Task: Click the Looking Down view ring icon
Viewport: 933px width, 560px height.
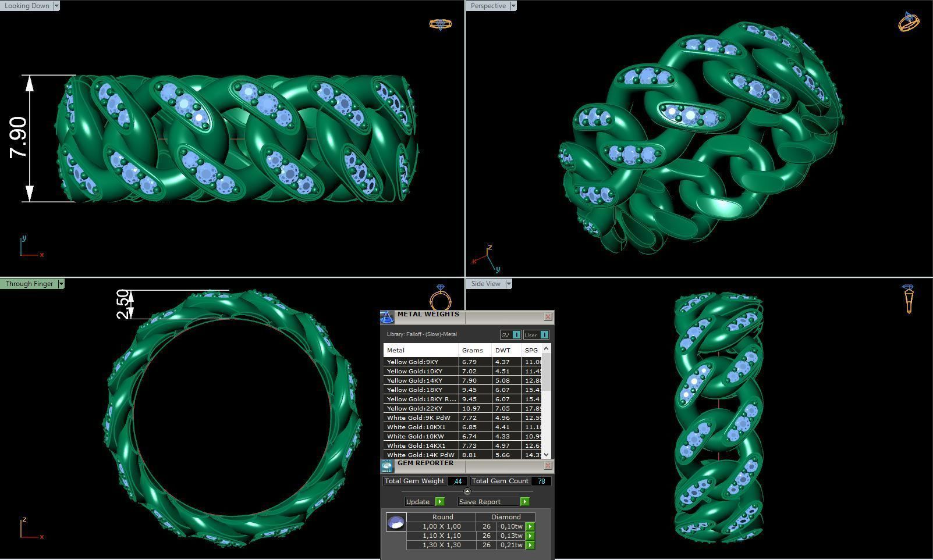Action: (440, 24)
